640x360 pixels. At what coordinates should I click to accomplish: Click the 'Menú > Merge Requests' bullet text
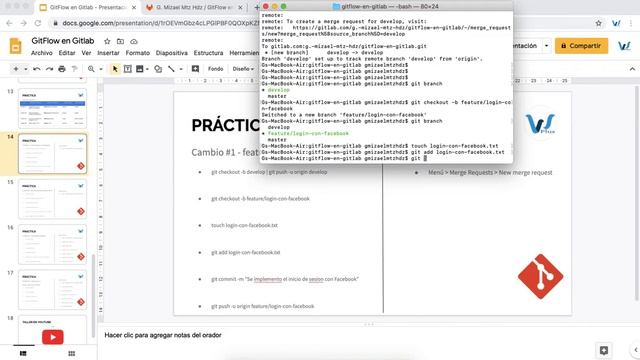[490, 173]
